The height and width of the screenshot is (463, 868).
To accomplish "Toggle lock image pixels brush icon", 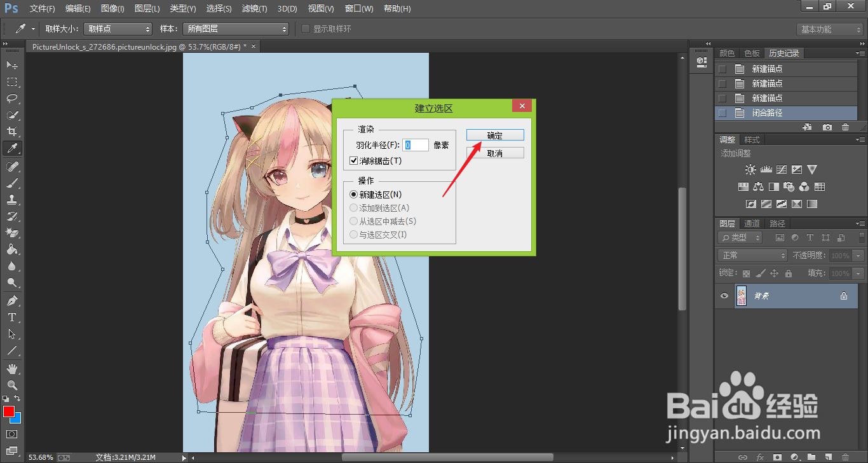I will click(x=760, y=273).
